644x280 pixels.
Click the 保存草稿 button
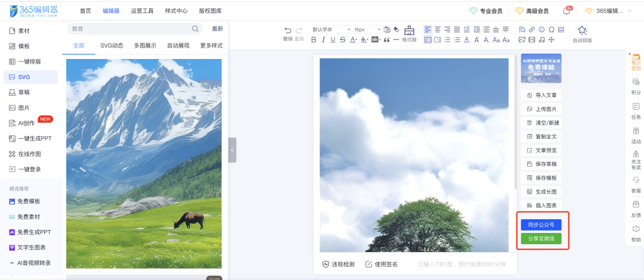click(541, 164)
